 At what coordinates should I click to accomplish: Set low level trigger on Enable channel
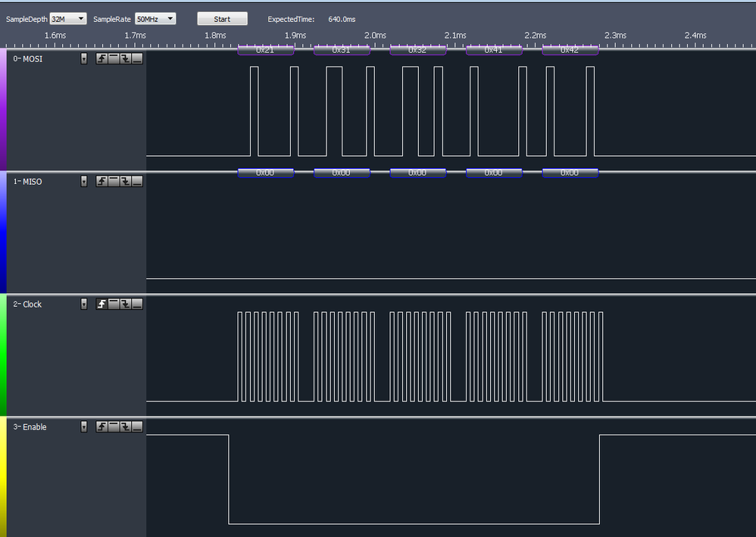pos(137,426)
